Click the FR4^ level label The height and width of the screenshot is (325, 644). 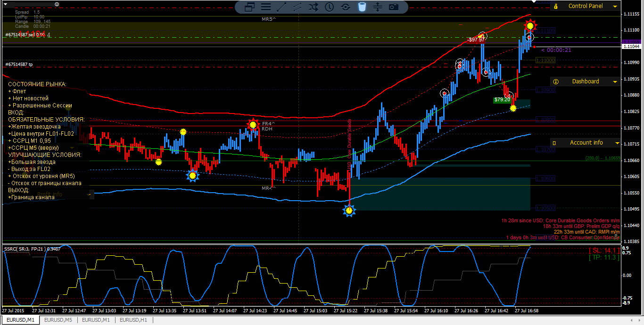(x=269, y=123)
